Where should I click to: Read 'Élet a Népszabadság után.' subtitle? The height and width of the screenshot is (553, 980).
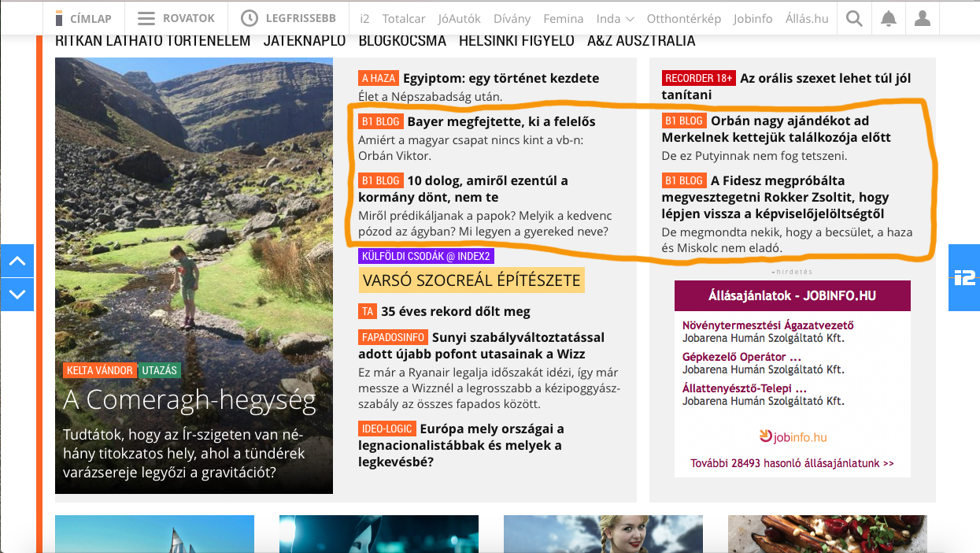tap(430, 97)
